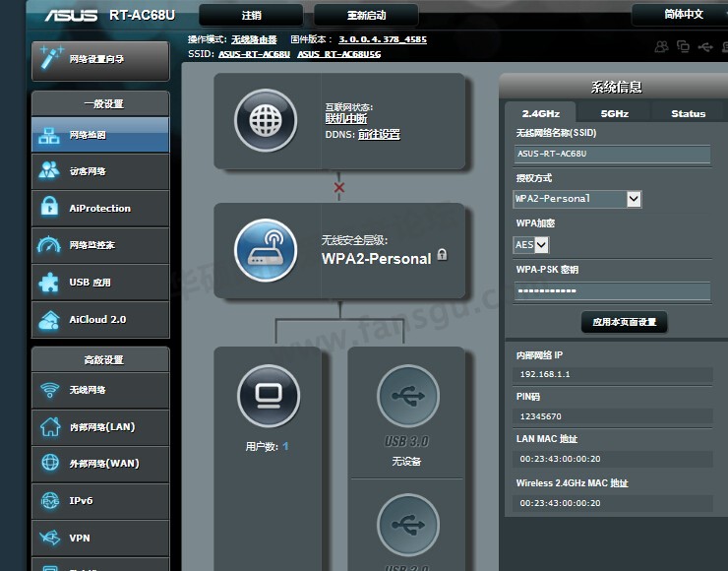
Task: Open the VPN settings icon
Action: pos(49,538)
